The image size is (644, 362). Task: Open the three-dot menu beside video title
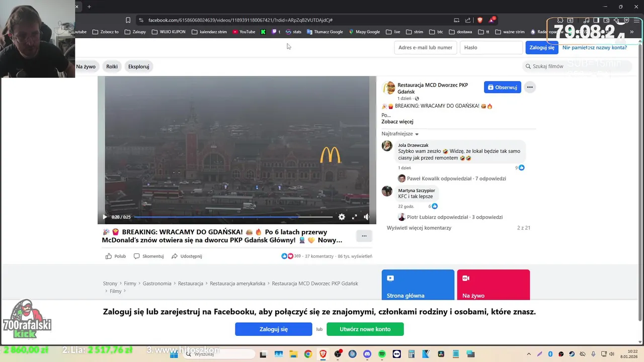[364, 236]
